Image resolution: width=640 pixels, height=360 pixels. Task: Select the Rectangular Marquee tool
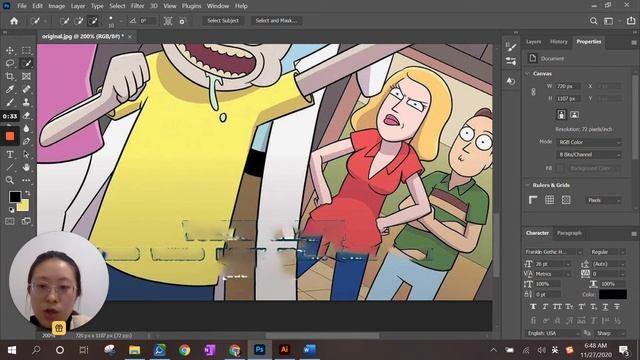[26, 50]
